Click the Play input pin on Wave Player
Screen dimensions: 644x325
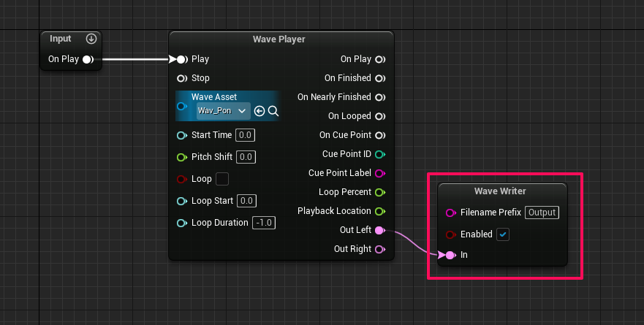(x=182, y=59)
